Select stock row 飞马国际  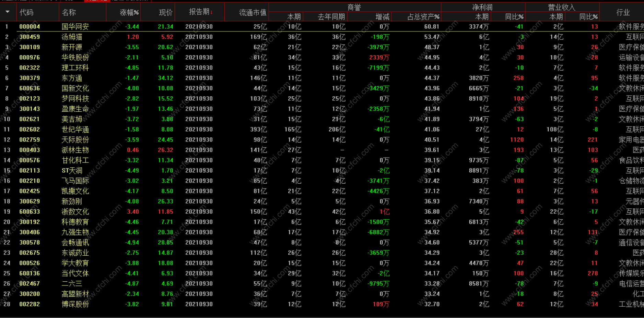pyautogui.click(x=322, y=181)
